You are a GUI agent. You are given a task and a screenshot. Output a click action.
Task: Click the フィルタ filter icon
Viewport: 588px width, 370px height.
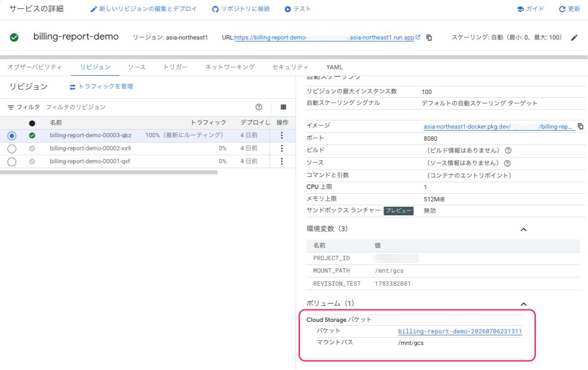[11, 107]
